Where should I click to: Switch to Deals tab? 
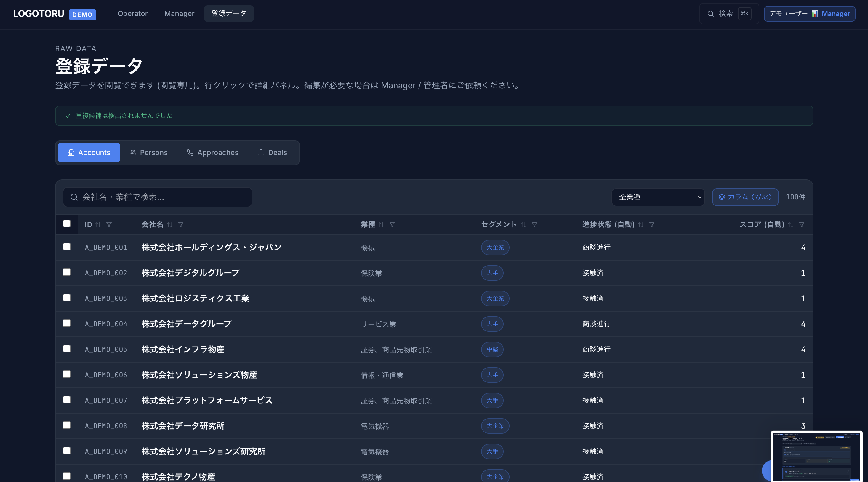click(272, 153)
